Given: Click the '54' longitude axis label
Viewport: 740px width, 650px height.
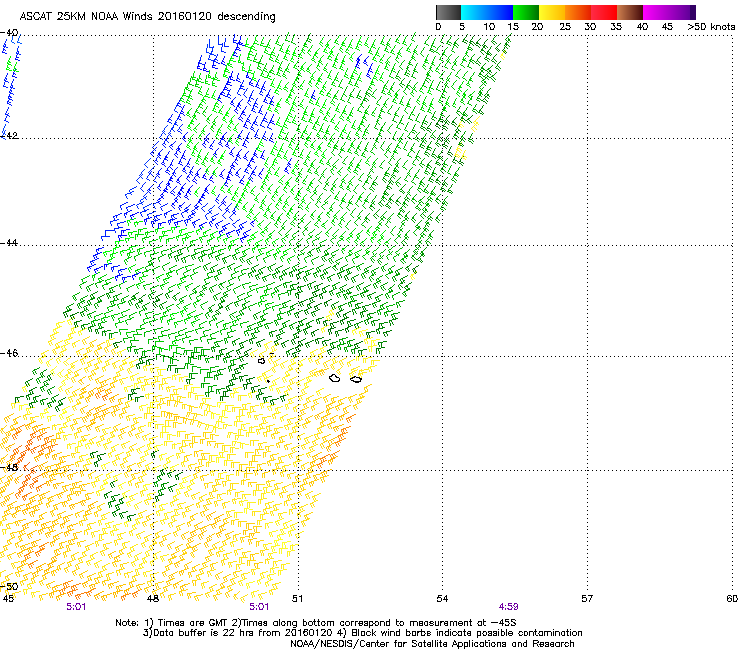Looking at the screenshot, I should [x=442, y=599].
